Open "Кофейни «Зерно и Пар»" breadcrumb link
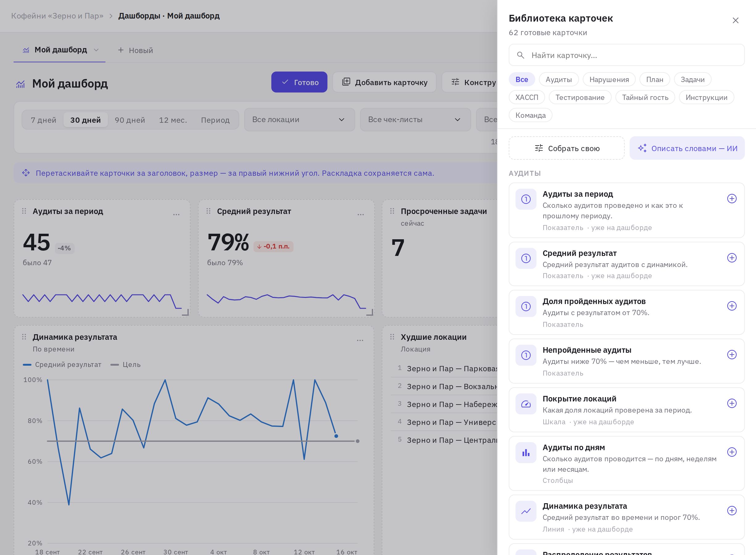Screen dimensions: 756x555 [57, 16]
